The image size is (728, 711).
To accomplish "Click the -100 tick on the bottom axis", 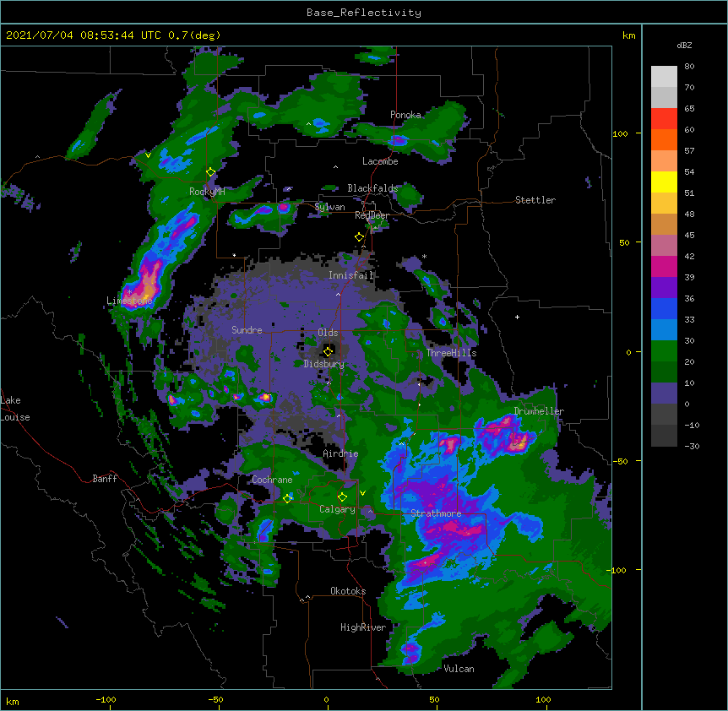I will tap(106, 700).
